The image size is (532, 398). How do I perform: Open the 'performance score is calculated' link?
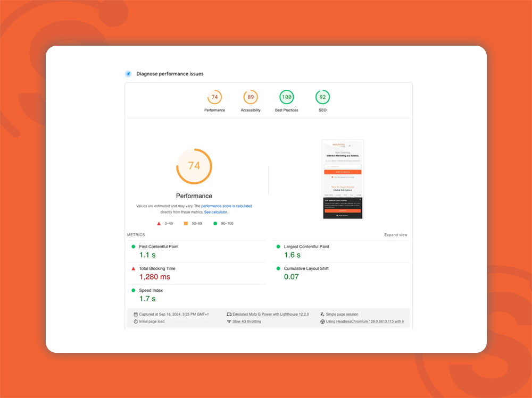click(x=227, y=206)
